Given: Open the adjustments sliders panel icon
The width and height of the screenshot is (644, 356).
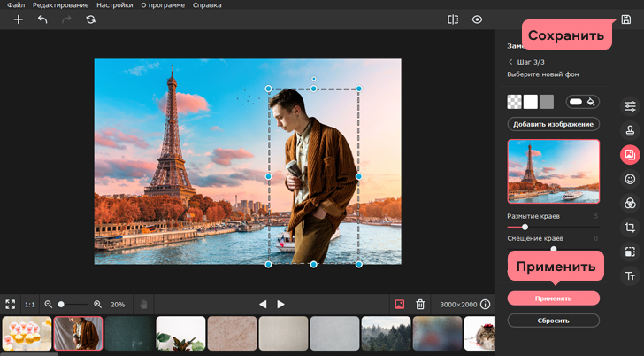Looking at the screenshot, I should (x=630, y=106).
